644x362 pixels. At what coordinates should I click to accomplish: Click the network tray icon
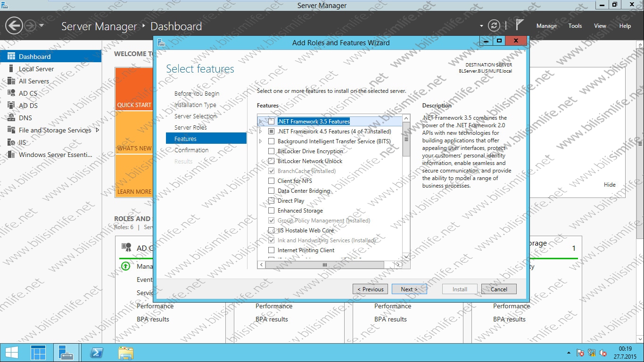(x=592, y=353)
